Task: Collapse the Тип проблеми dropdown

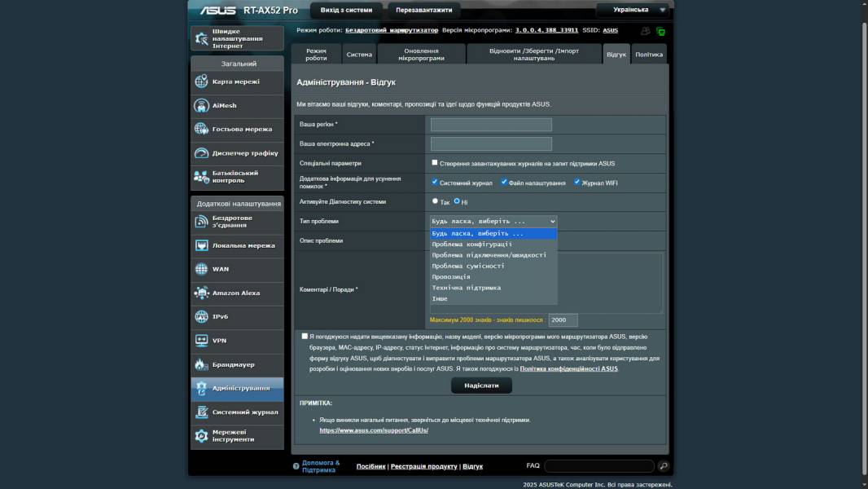Action: pos(493,221)
